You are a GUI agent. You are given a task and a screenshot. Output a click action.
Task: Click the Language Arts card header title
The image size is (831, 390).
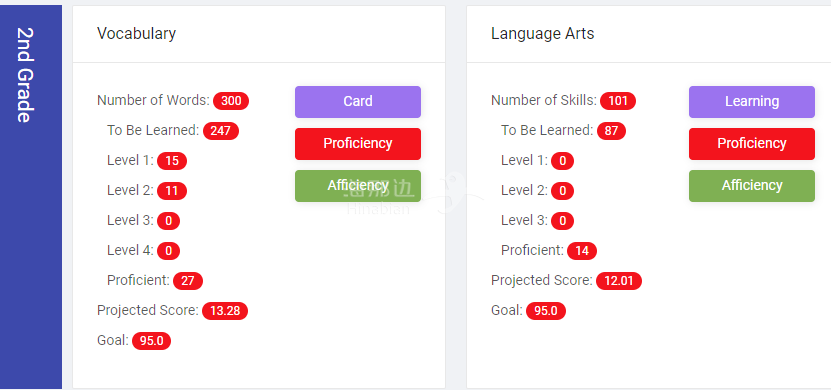click(x=542, y=33)
